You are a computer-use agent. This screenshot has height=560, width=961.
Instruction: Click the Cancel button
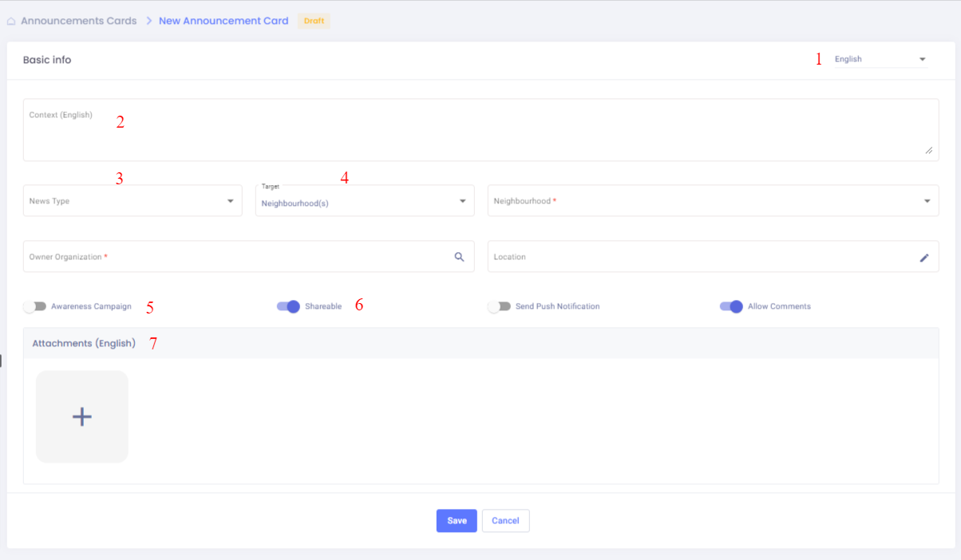click(x=505, y=521)
